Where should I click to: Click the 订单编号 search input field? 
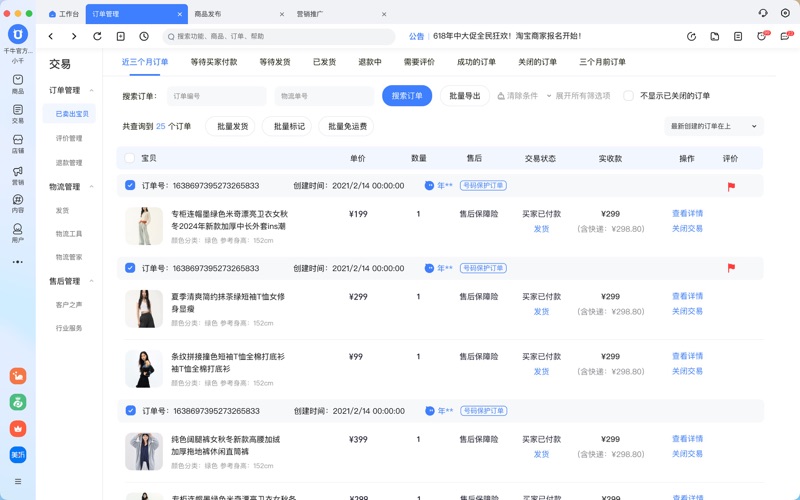coord(216,96)
